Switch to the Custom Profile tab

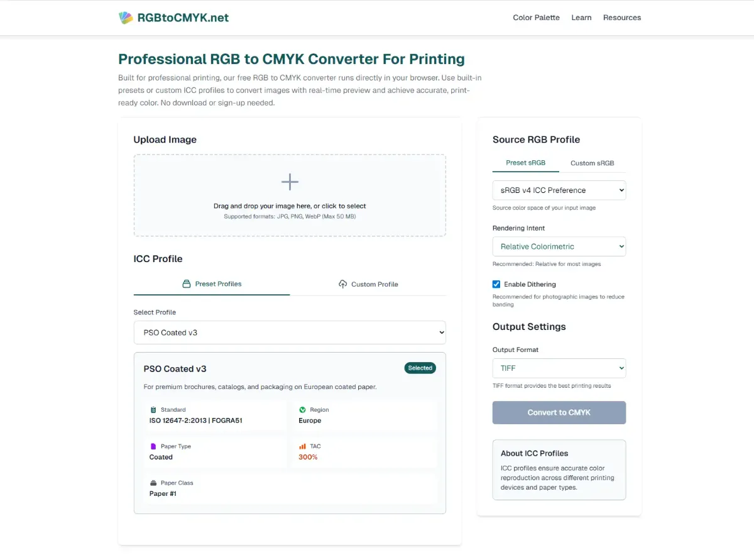click(368, 284)
